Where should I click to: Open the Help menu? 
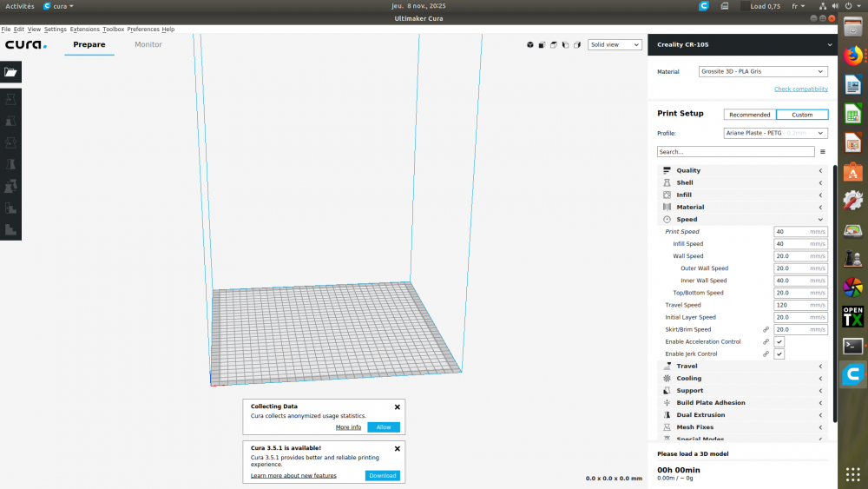point(168,30)
